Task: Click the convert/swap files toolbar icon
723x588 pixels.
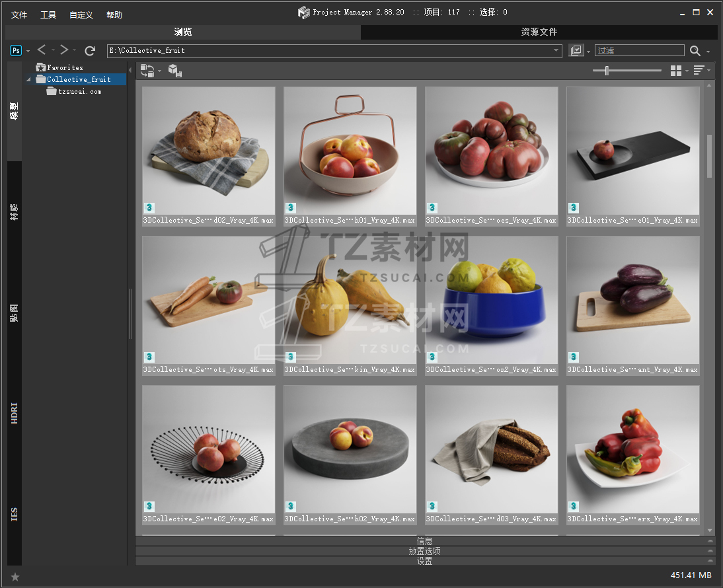Action: [147, 71]
